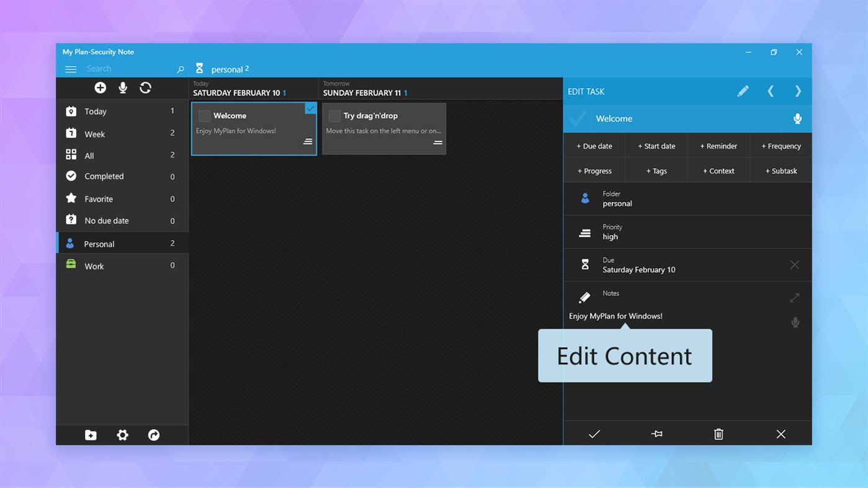Add a Due date to the task

594,146
